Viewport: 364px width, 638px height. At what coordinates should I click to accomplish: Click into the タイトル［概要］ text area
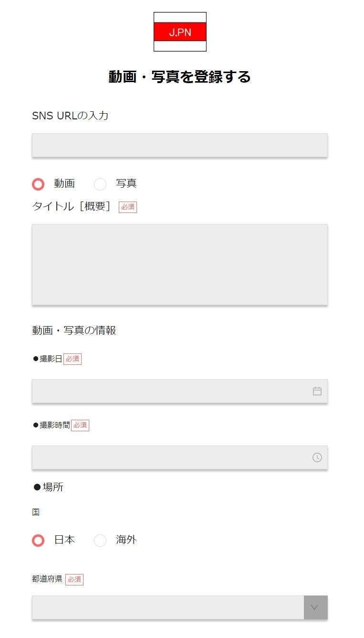(x=179, y=265)
